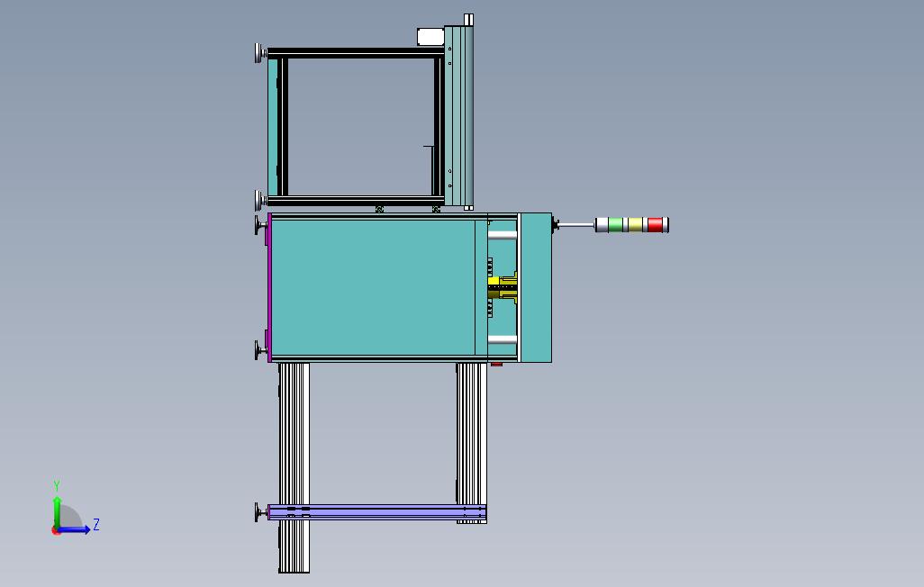Viewport: 924px width, 587px height.
Task: Pick the signal tower's thin support pole
Action: [x=576, y=224]
